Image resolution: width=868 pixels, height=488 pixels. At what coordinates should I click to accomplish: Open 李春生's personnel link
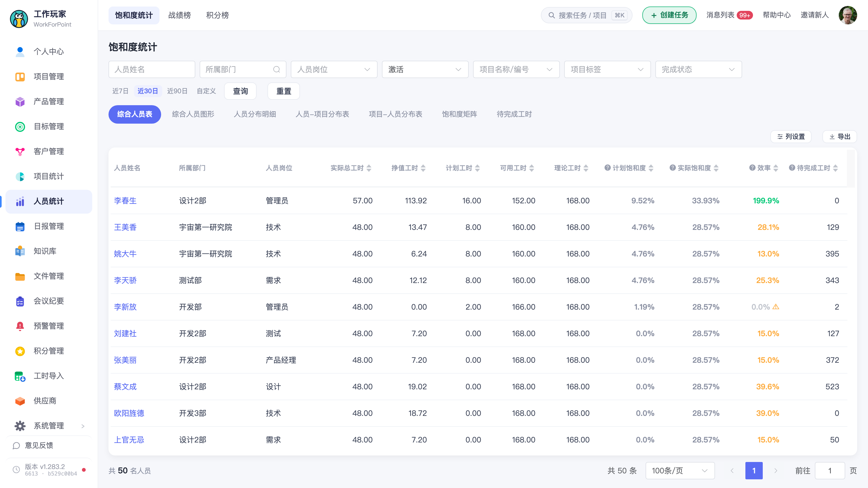[x=125, y=200]
